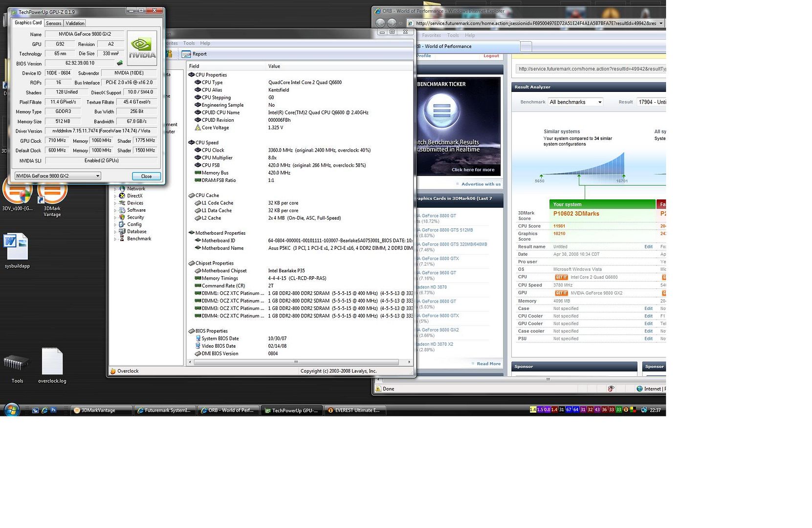The height and width of the screenshot is (528, 812).
Task: Click 'Click here for more' in Benchmark Ticker
Action: 473,170
